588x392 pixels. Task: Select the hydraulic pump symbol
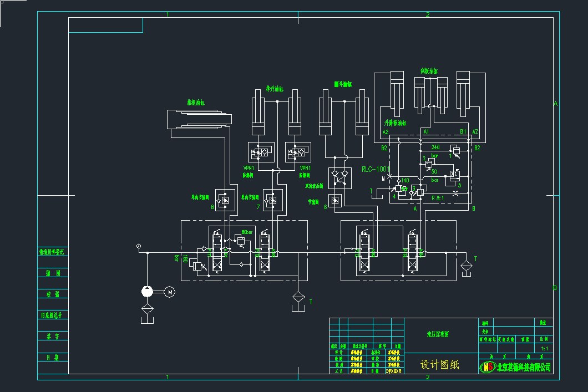(147, 292)
